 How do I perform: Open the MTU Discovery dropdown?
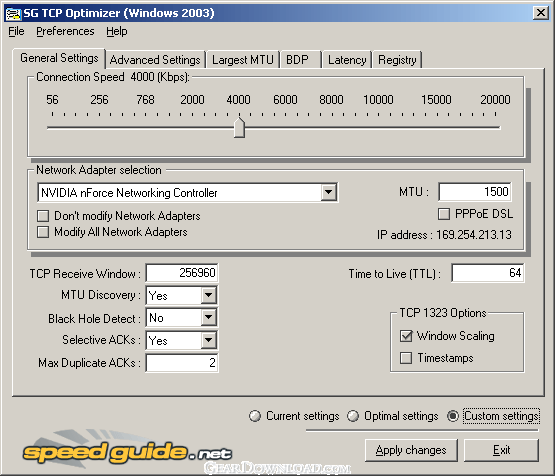208,295
